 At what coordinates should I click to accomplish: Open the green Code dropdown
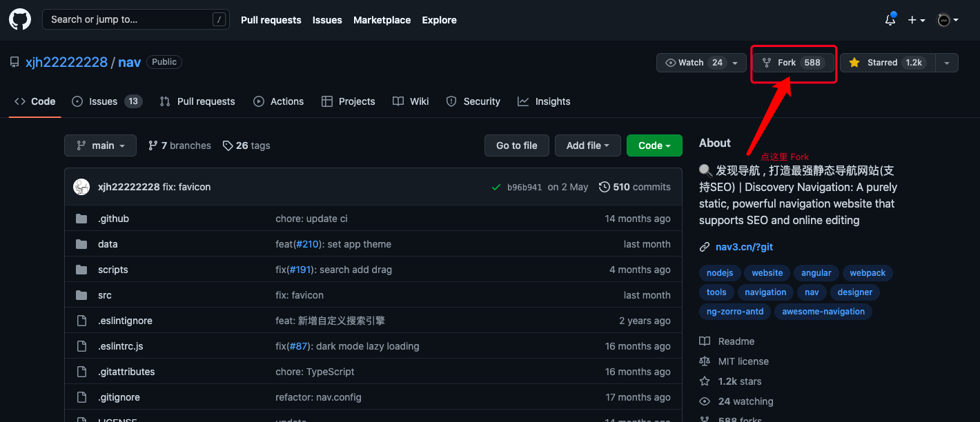pos(654,145)
